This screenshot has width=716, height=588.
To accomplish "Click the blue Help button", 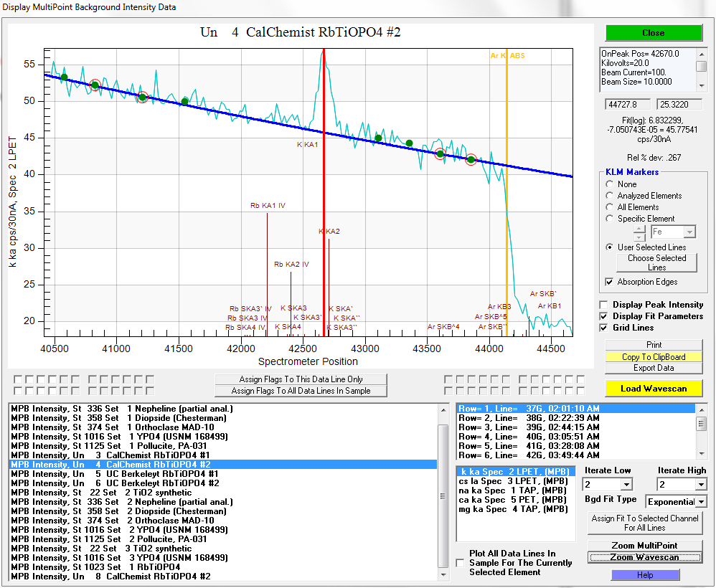I will (x=645, y=575).
